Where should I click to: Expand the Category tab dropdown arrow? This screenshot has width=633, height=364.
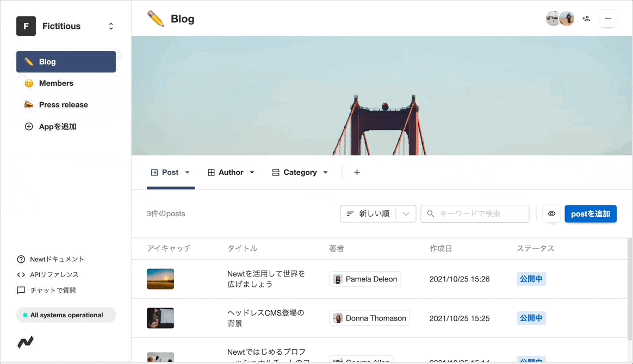[325, 172]
